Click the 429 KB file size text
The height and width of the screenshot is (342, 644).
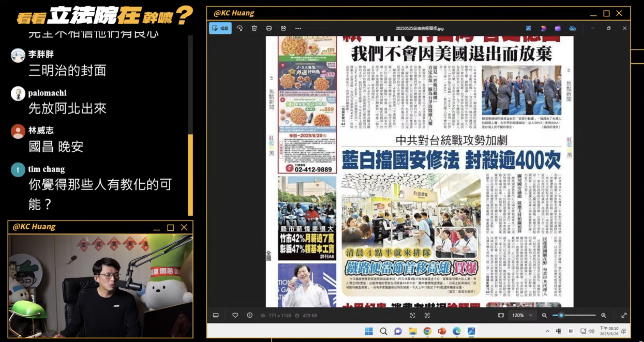point(309,315)
